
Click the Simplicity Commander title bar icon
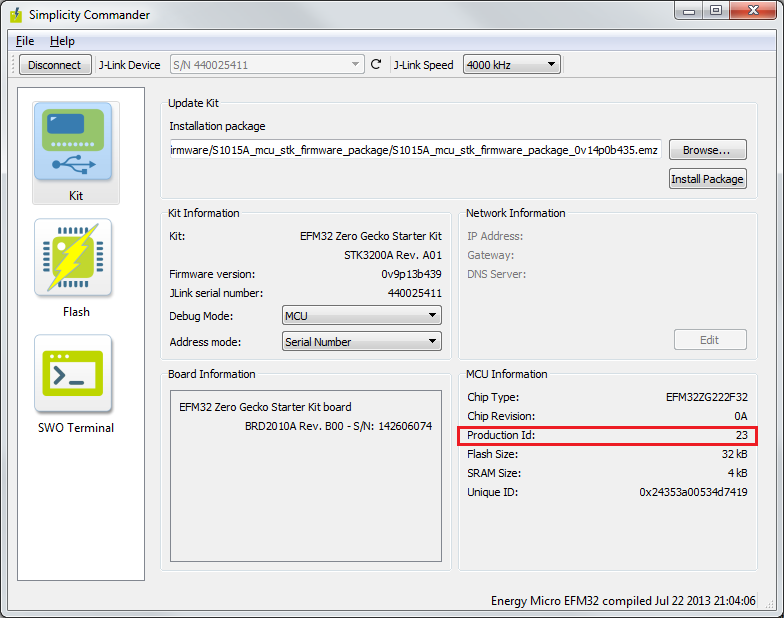15,15
